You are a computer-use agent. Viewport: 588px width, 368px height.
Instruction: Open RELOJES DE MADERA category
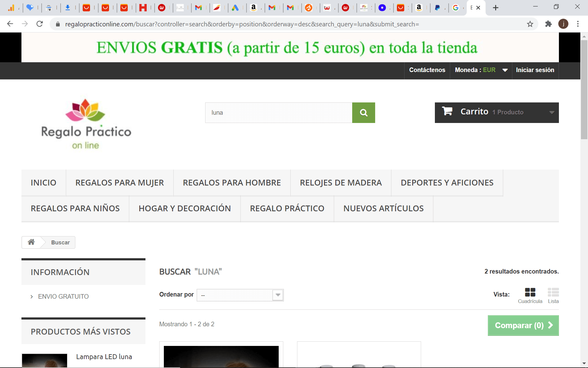pos(341,183)
